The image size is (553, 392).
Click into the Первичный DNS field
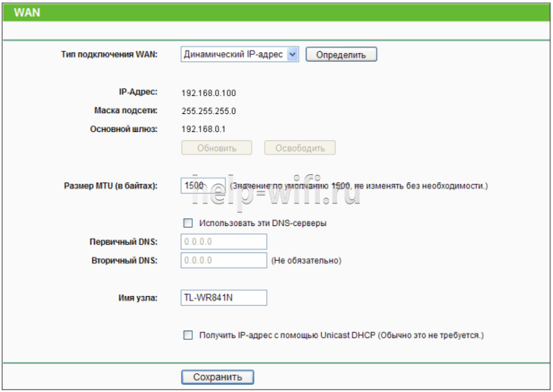[x=223, y=242]
